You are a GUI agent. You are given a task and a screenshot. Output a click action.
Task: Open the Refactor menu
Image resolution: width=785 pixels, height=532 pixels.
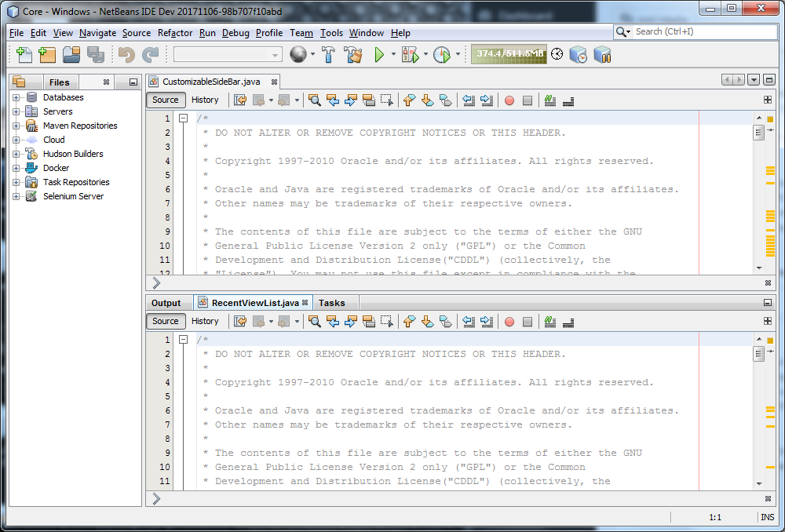point(175,32)
